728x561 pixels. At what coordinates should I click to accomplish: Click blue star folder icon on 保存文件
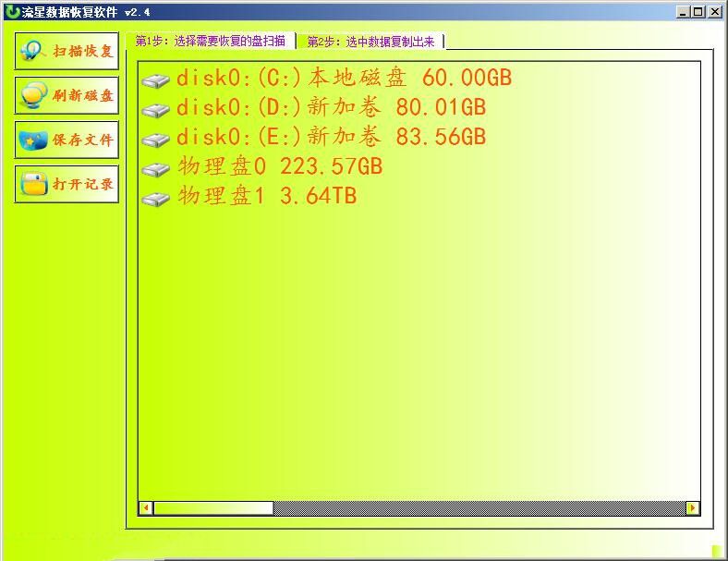pyautogui.click(x=33, y=140)
